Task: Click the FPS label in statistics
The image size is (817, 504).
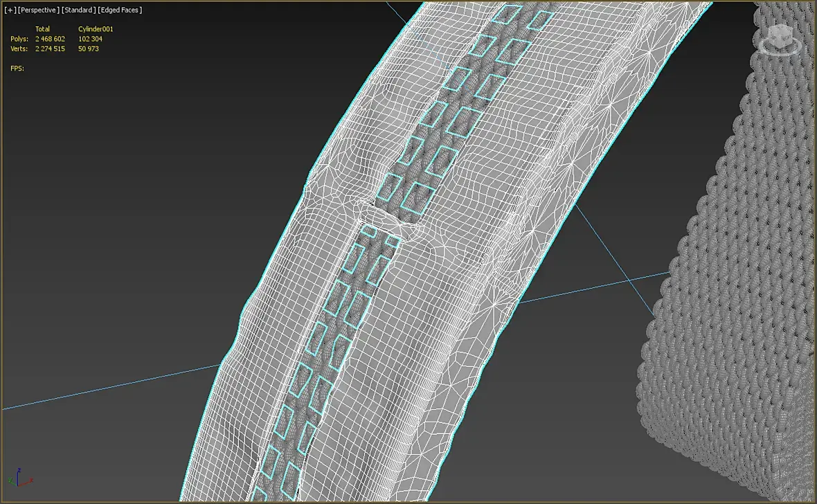Action: [17, 69]
